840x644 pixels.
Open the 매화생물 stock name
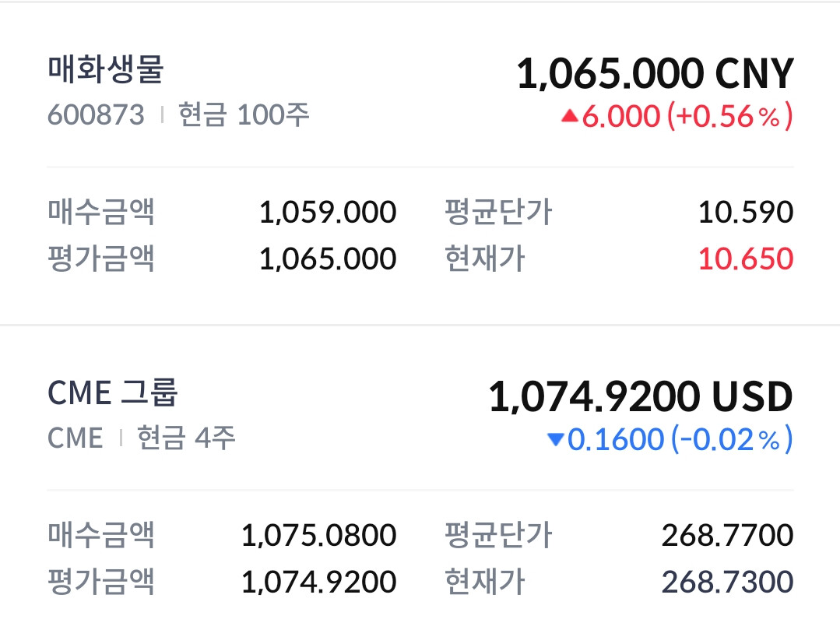click(106, 70)
